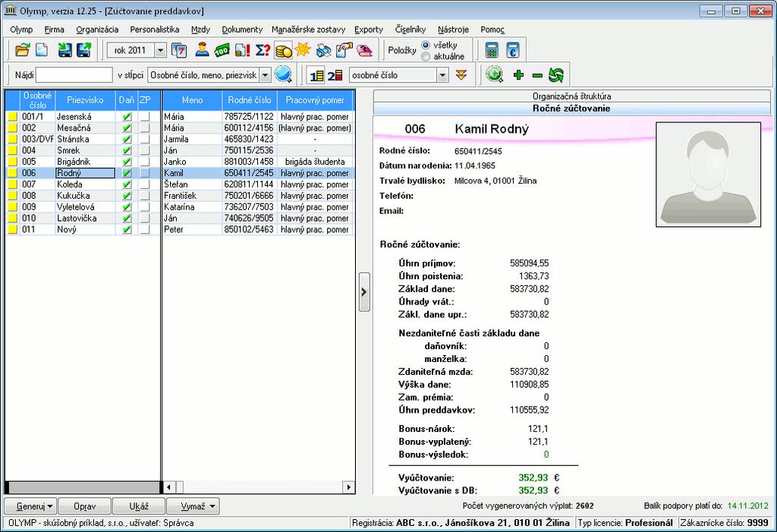Click the Rodné číslo column header
This screenshot has width=777, height=532.
pos(250,100)
